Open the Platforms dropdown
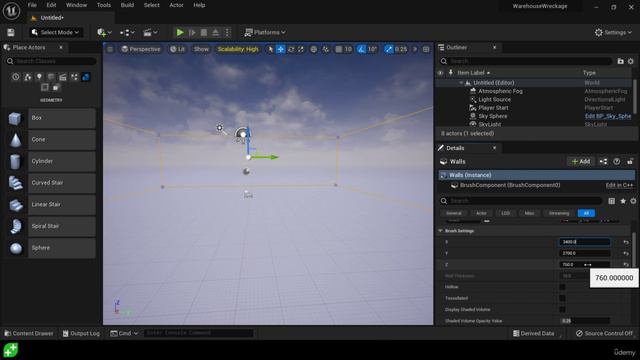The image size is (640, 360). pos(264,32)
